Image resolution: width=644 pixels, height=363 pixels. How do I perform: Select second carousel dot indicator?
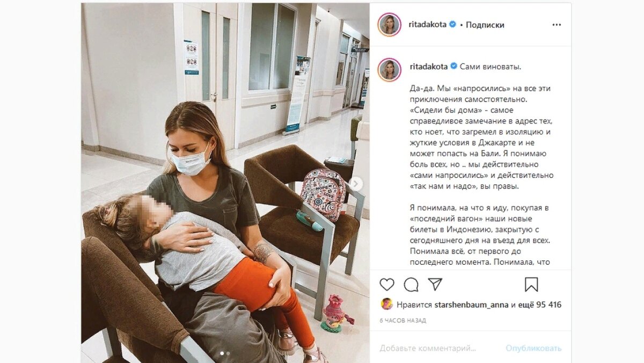pos(228,353)
